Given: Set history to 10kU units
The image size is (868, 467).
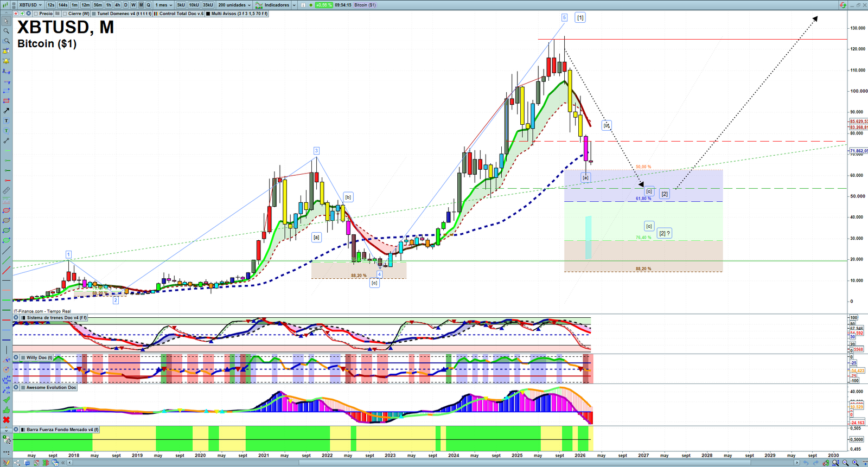Looking at the screenshot, I should [194, 5].
